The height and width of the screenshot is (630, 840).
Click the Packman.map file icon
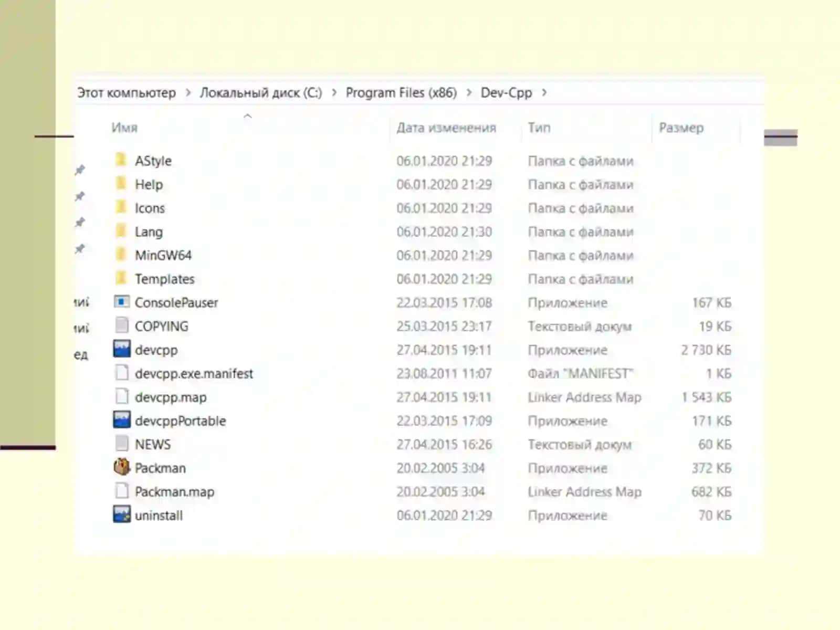coord(122,491)
